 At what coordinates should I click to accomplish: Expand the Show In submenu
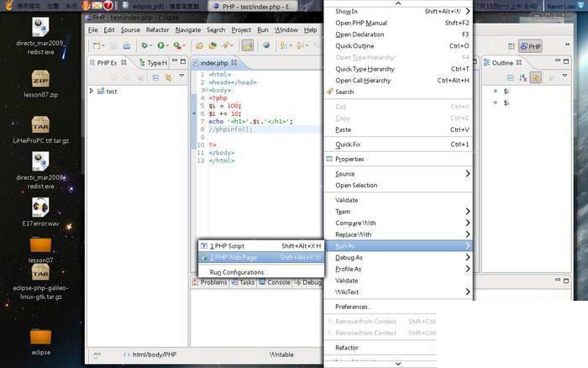(x=398, y=11)
